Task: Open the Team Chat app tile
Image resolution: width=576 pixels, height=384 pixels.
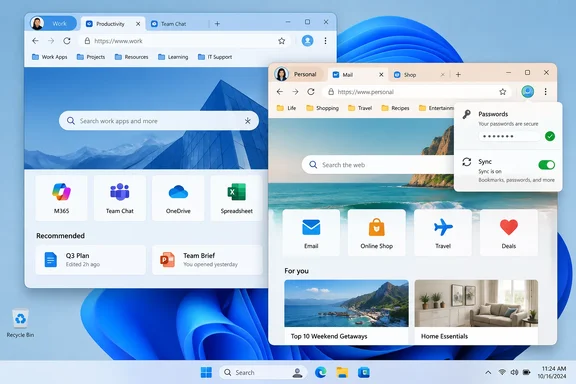Action: click(x=120, y=198)
